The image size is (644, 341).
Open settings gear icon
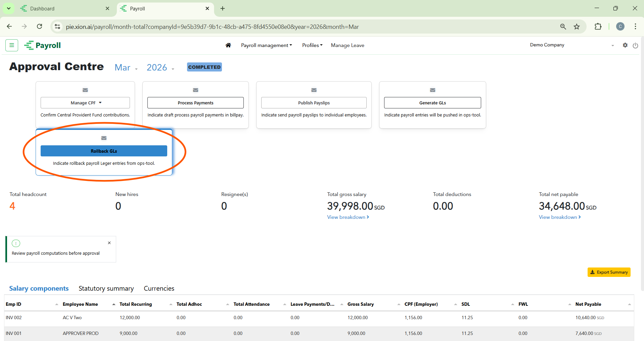click(625, 45)
